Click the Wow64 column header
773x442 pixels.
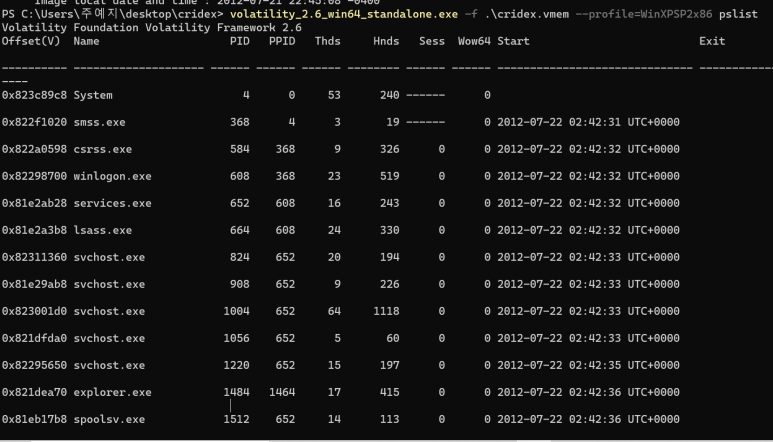(474, 41)
